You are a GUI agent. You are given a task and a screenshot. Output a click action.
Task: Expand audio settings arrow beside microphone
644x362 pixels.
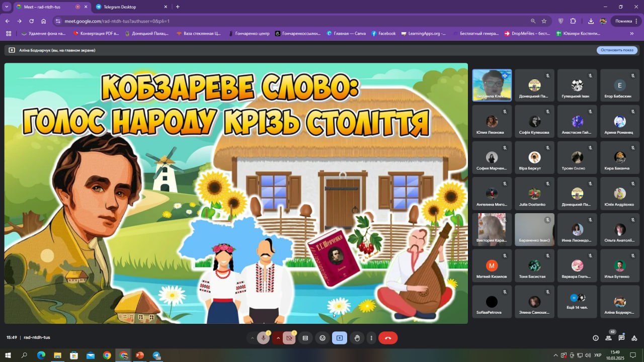tap(252, 338)
